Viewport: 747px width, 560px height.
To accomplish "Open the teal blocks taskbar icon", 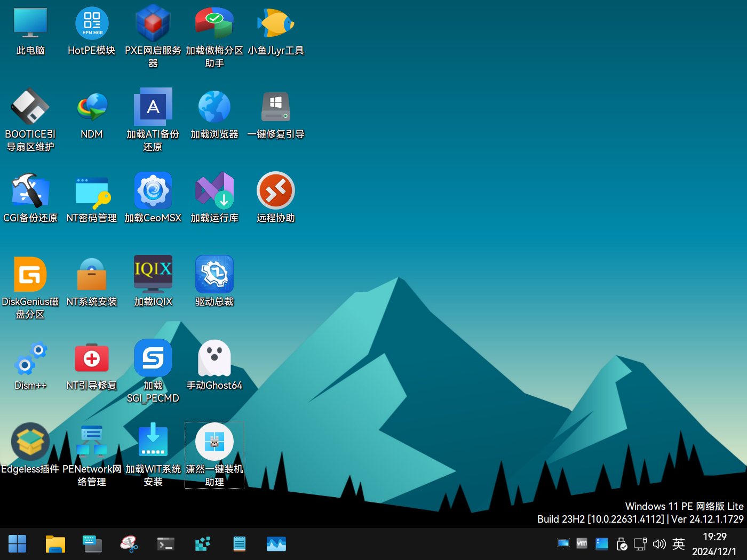I will (x=203, y=544).
